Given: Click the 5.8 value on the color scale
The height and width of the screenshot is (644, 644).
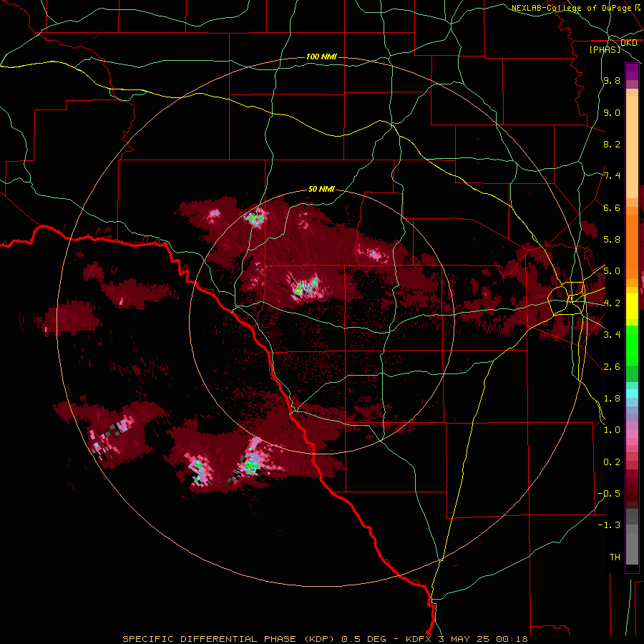Looking at the screenshot, I should click(x=612, y=240).
